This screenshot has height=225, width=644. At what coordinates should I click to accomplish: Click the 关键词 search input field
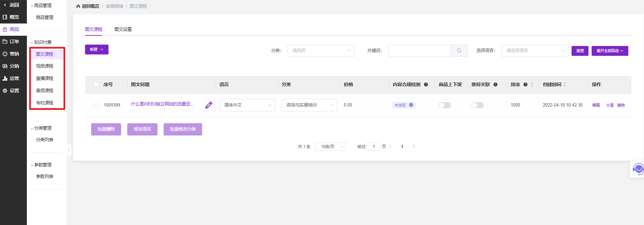coord(419,51)
